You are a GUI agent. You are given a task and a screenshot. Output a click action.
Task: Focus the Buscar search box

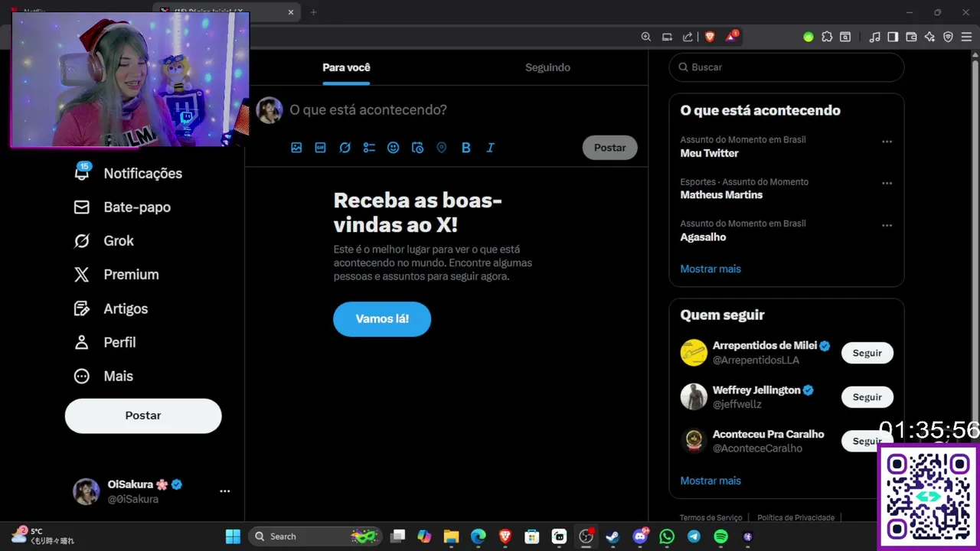coord(786,67)
